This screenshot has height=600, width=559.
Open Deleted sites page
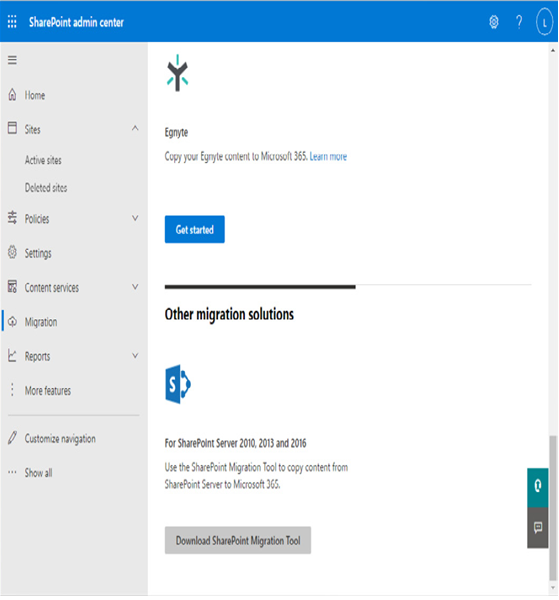pos(46,188)
